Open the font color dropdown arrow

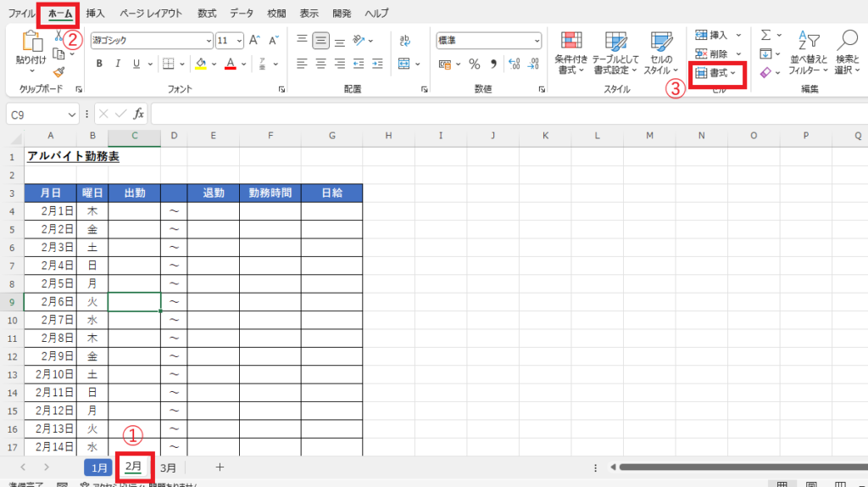(243, 64)
